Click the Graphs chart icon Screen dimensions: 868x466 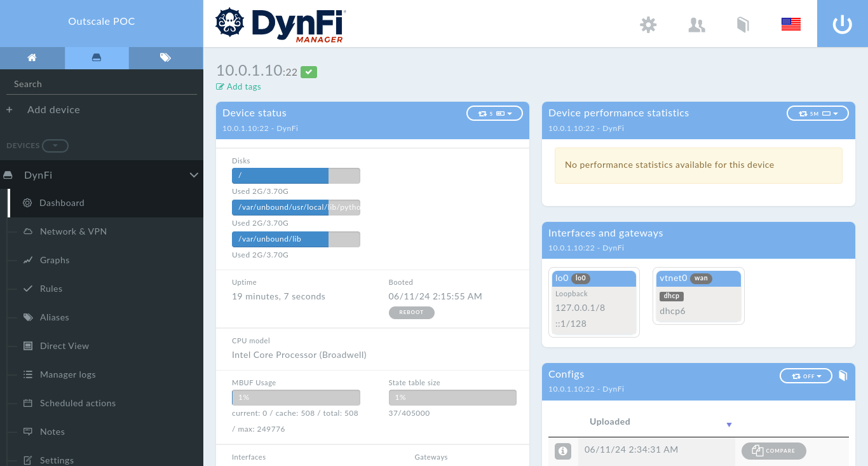coord(27,260)
